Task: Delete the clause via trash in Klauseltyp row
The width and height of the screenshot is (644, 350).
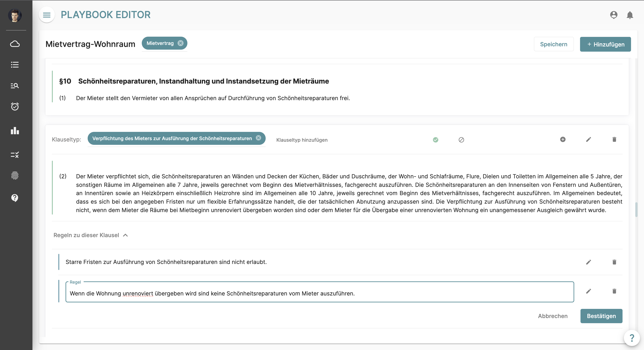Action: coord(614,139)
